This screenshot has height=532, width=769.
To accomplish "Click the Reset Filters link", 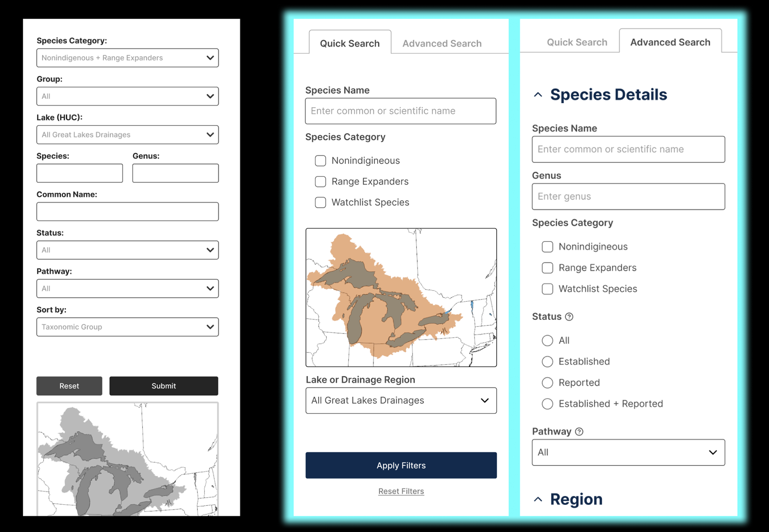I will 401,491.
